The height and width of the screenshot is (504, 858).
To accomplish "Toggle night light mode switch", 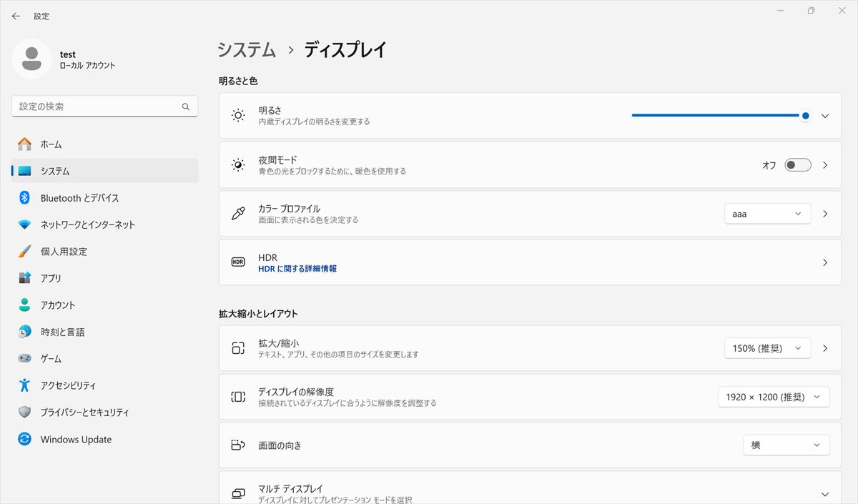I will pos(797,165).
